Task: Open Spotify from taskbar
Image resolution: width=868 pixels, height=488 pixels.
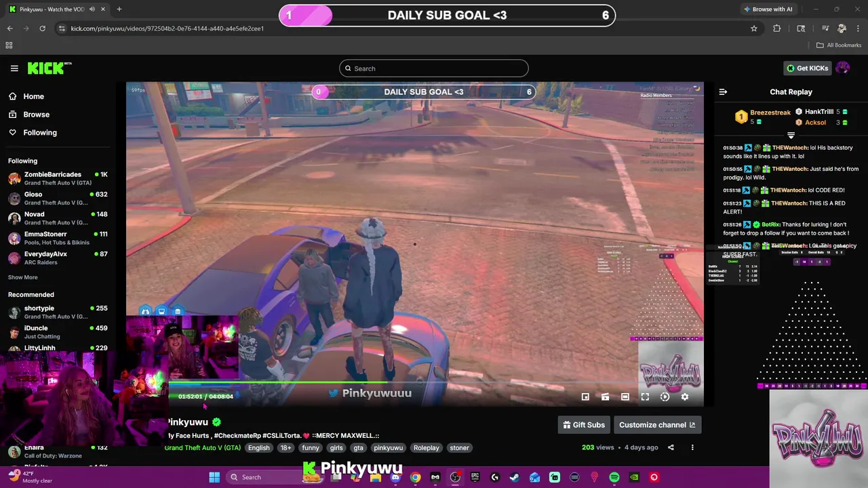Action: pos(614,477)
